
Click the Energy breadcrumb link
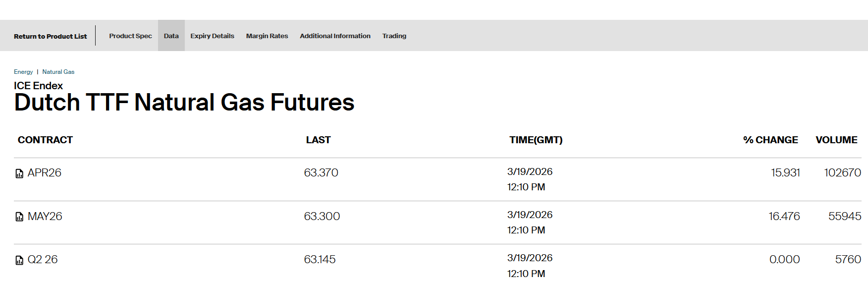[23, 72]
